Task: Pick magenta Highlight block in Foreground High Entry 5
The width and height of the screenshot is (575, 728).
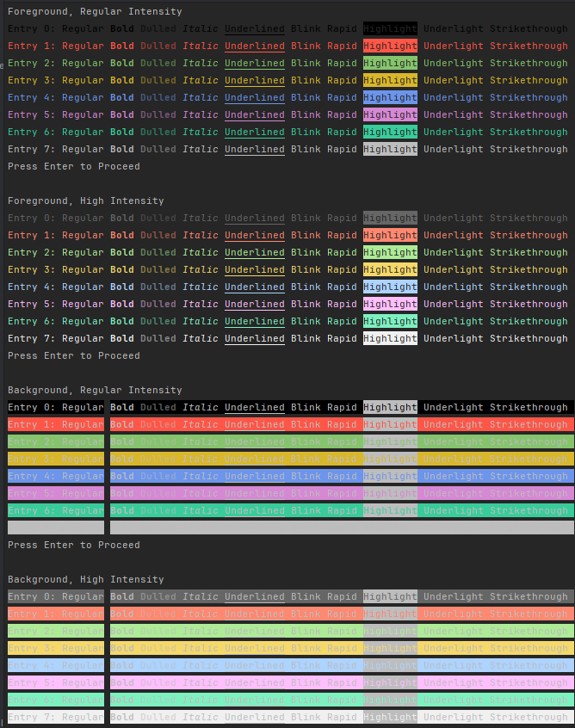Action: pyautogui.click(x=390, y=305)
